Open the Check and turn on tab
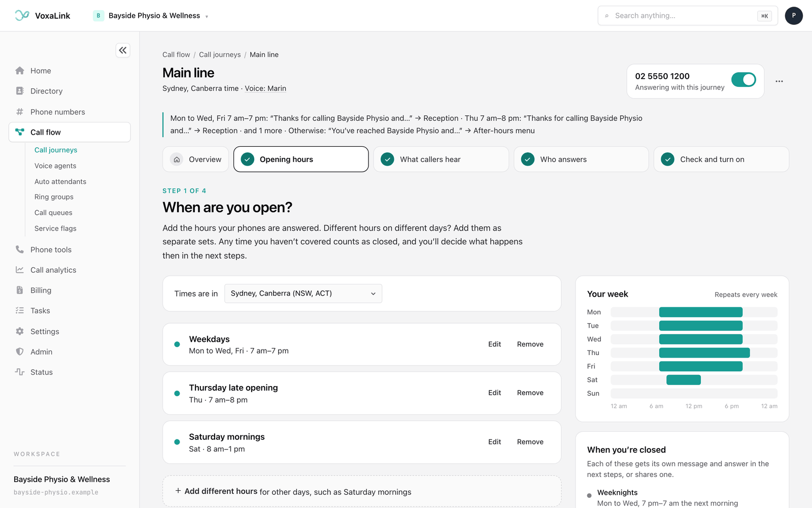Screen dimensions: 812x508 (721, 160)
